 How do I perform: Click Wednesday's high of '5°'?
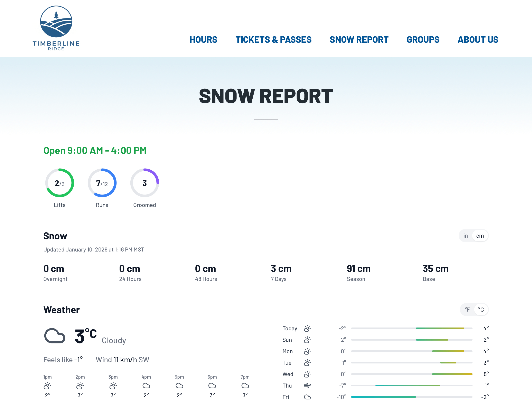pos(486,374)
